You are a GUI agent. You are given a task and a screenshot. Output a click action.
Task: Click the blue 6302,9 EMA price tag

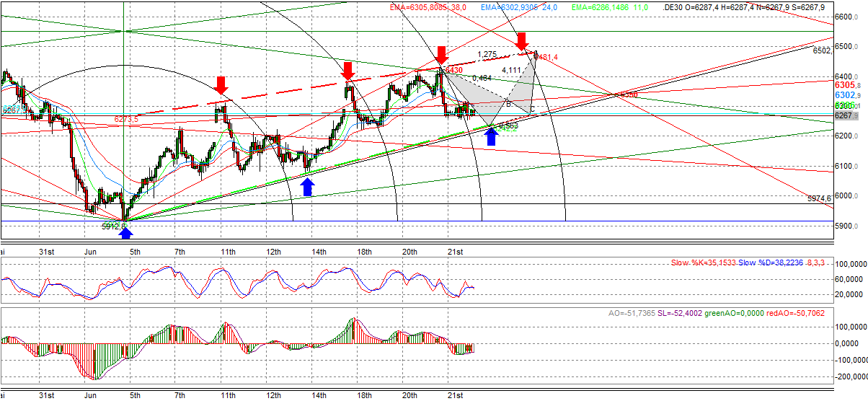click(849, 94)
